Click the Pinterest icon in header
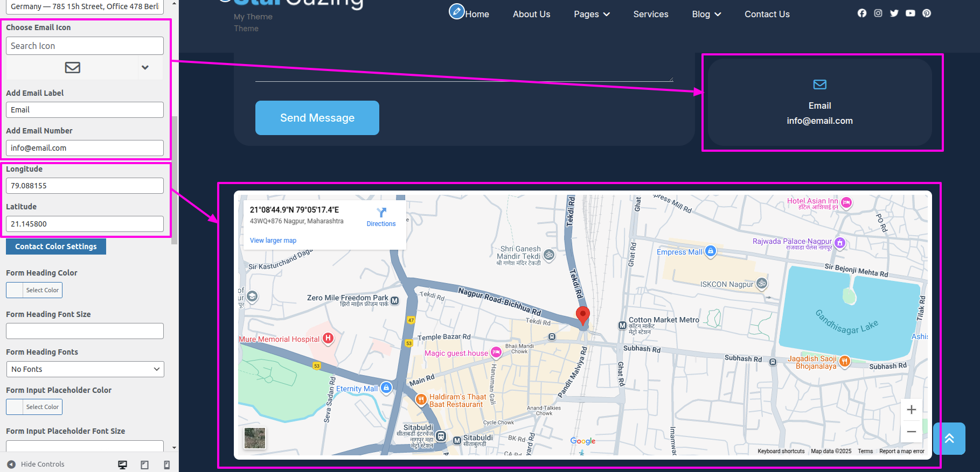The image size is (980, 472). point(927,13)
